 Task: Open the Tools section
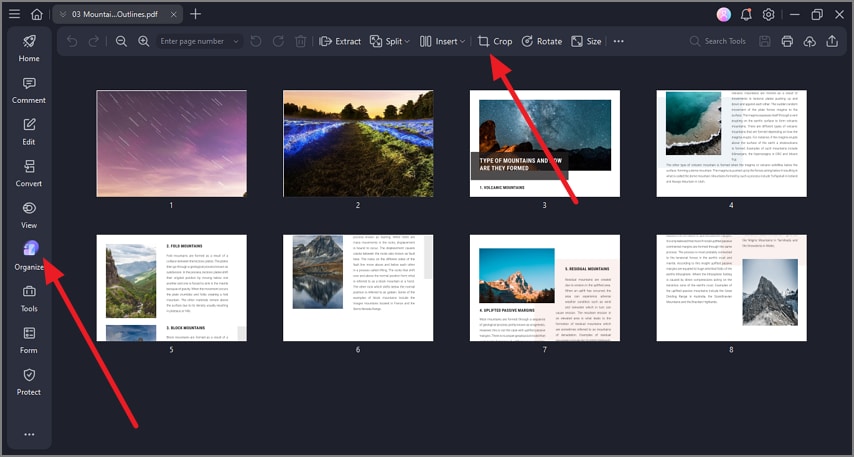point(29,298)
